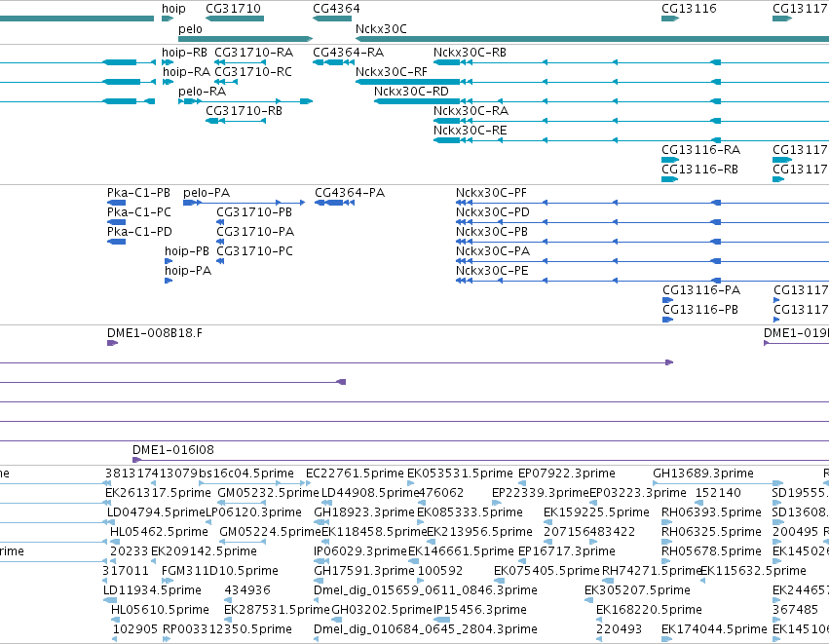Click the hoip-PA protein label

pos(188,271)
